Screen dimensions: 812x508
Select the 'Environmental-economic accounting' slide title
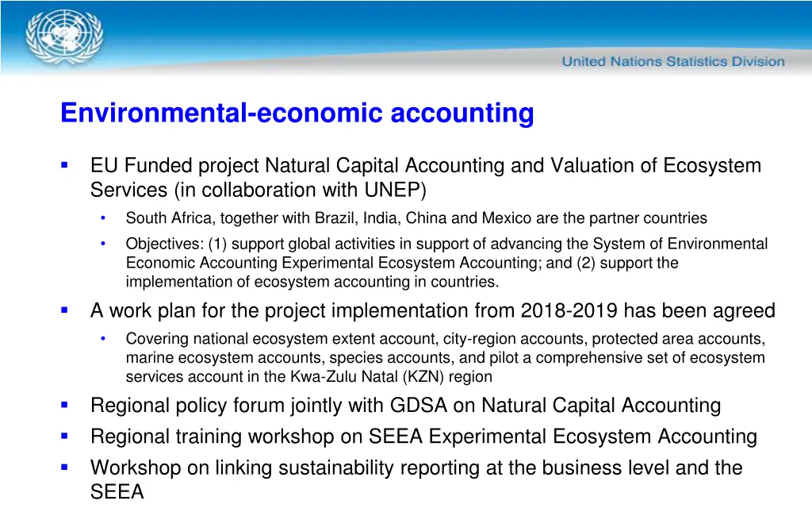(x=297, y=113)
